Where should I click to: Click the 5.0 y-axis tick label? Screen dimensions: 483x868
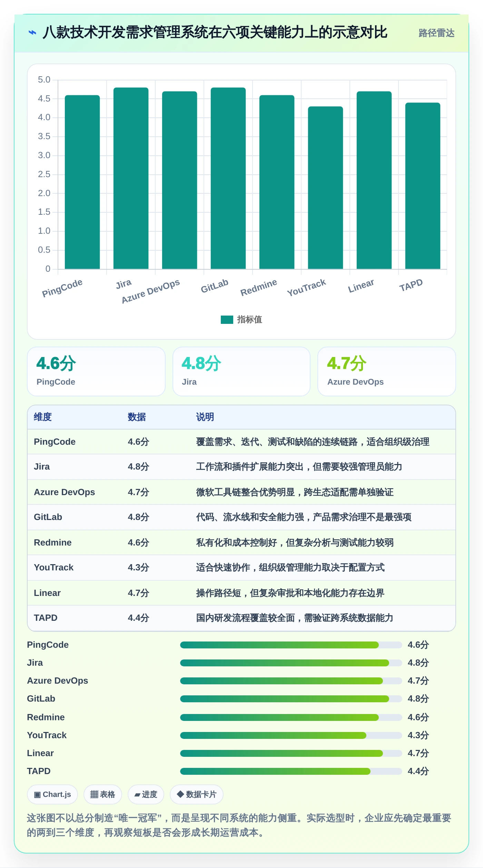coord(44,80)
